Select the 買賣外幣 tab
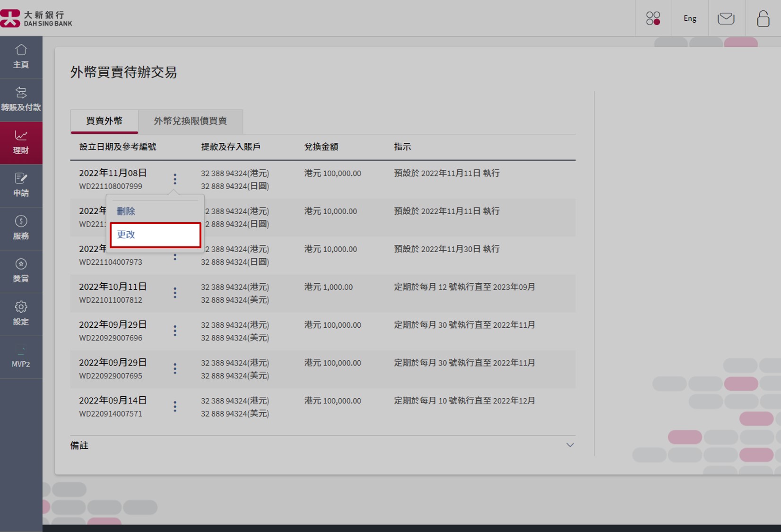This screenshot has height=532, width=781. coord(104,121)
